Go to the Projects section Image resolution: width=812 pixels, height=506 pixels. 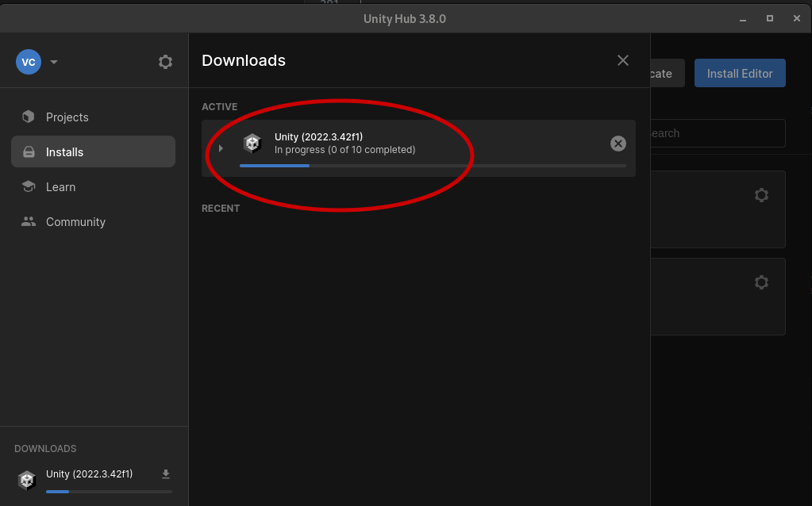(67, 117)
